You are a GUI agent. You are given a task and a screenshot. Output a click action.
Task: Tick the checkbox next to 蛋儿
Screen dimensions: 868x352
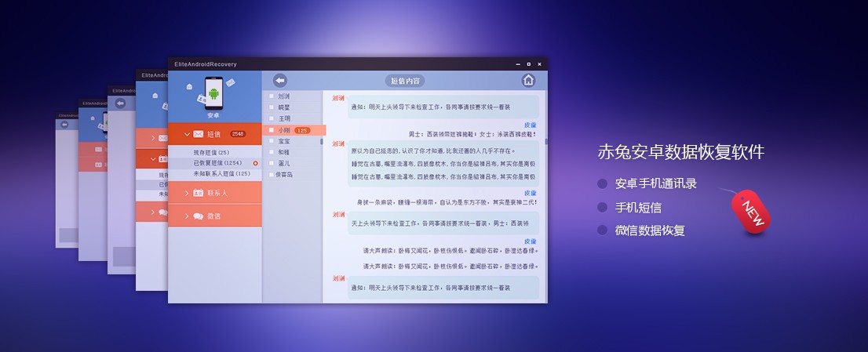tap(272, 163)
